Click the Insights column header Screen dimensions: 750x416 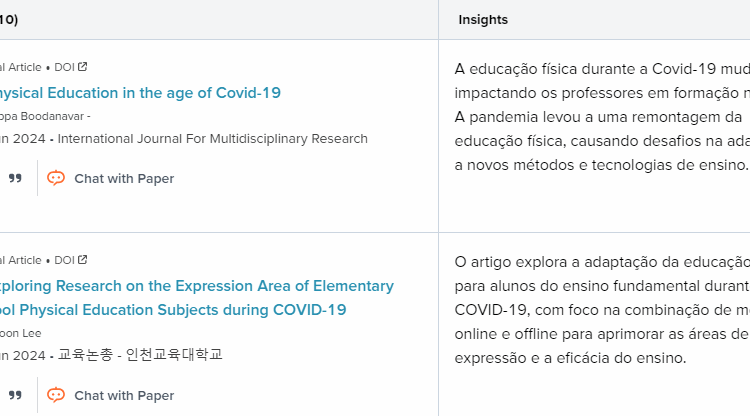[x=483, y=19]
